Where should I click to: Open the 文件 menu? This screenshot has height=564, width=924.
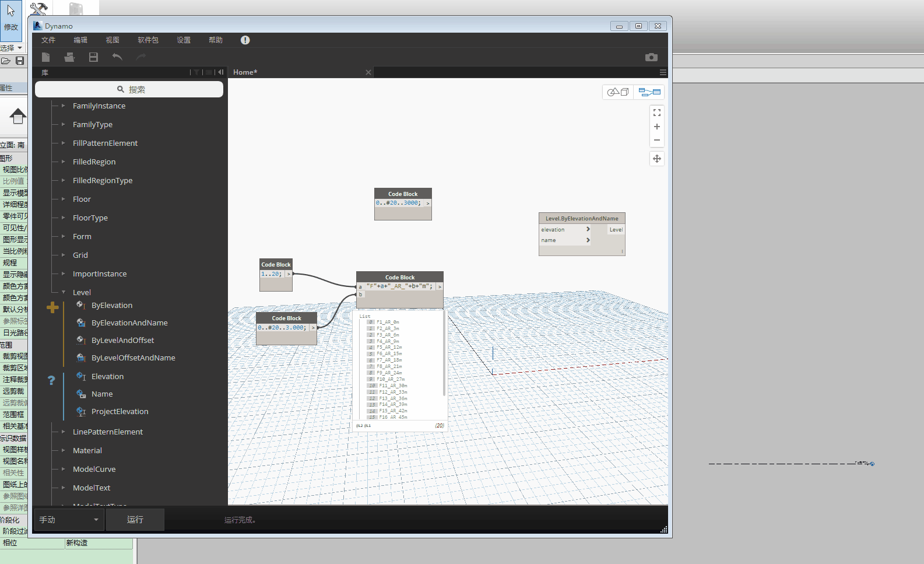click(x=48, y=40)
